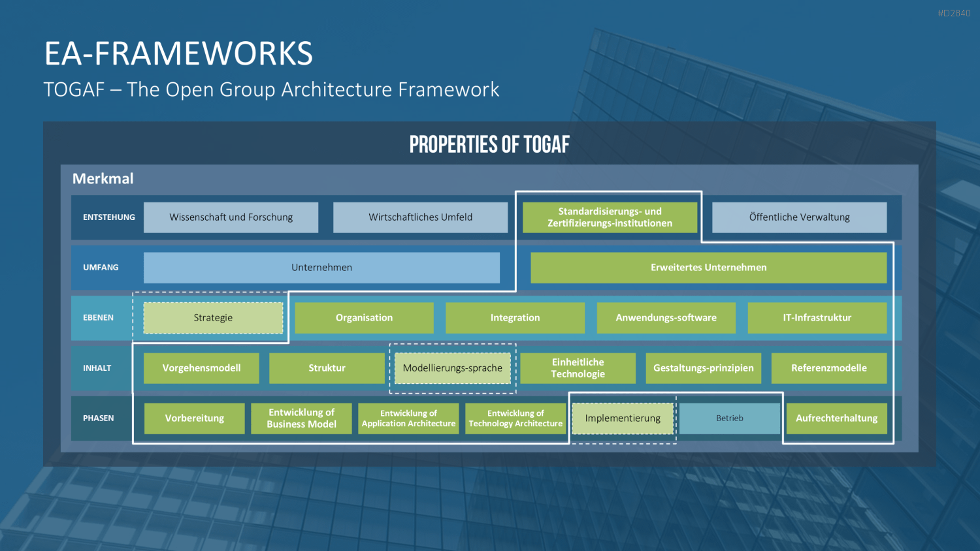
Task: Select the Wirtschaftliches Umfeld box
Action: point(420,217)
